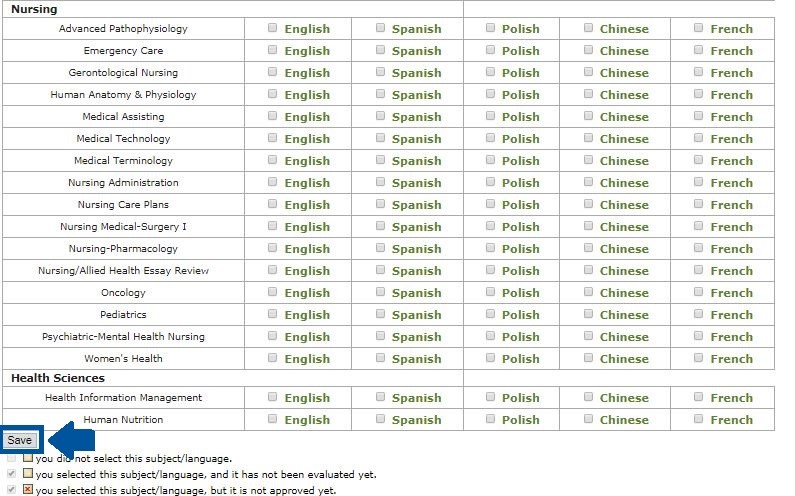The image size is (795, 496).
Task: Check French for Medical Assisting
Action: (698, 116)
